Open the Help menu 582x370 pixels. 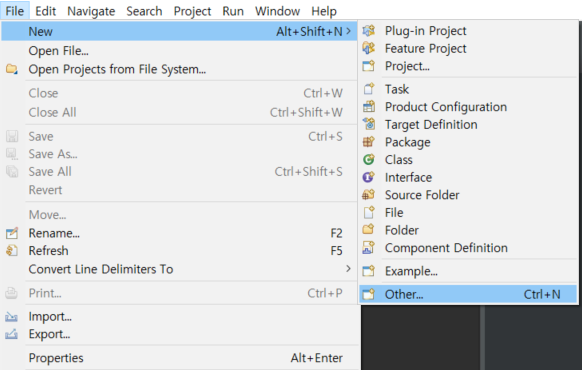(x=324, y=11)
